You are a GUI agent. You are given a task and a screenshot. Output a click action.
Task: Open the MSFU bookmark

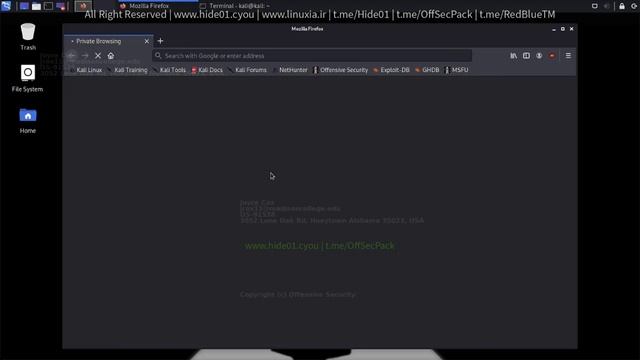tap(457, 70)
